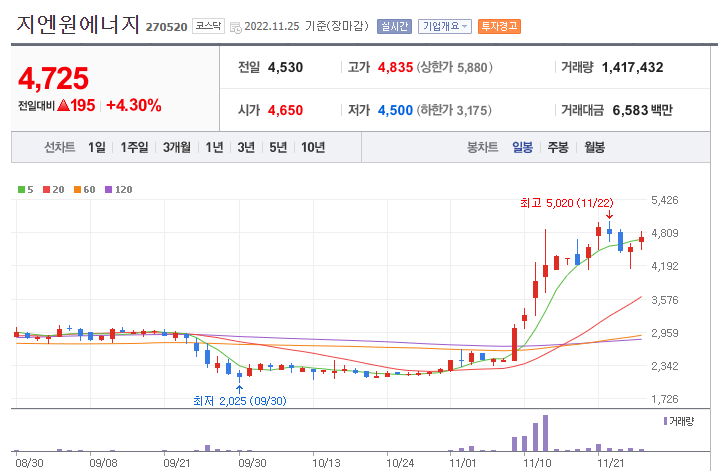Click the 거래량 value 1,417,432
718x471 pixels.
coord(632,67)
